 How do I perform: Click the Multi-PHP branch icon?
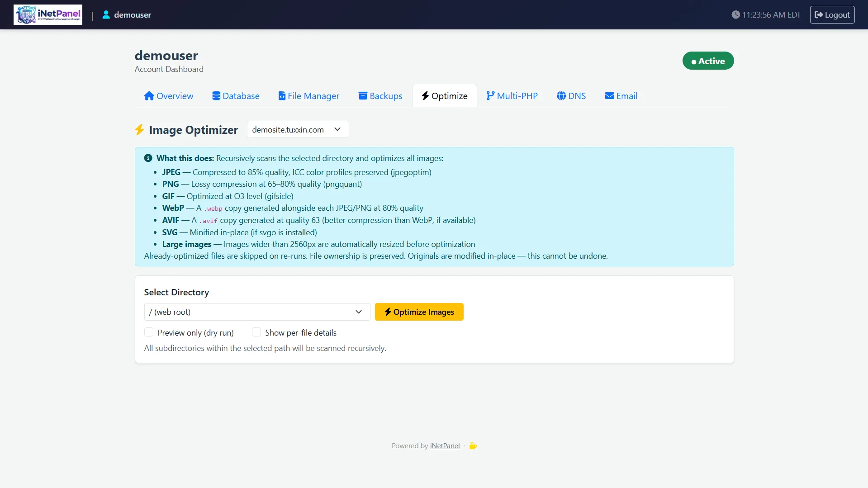pyautogui.click(x=490, y=95)
